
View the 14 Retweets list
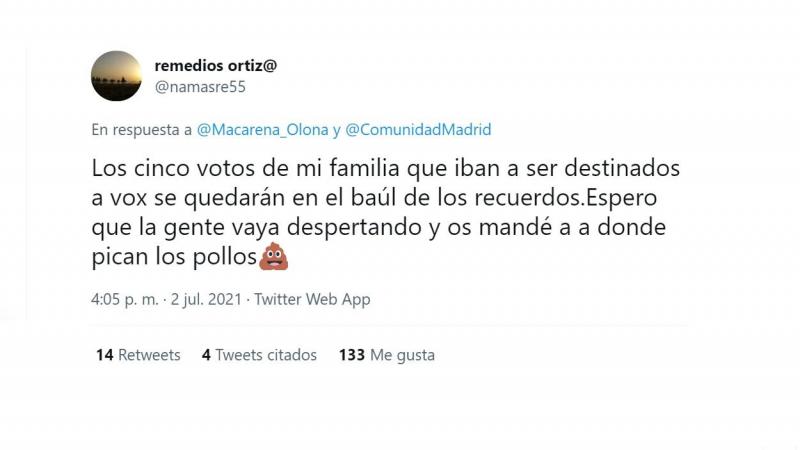[x=138, y=355]
